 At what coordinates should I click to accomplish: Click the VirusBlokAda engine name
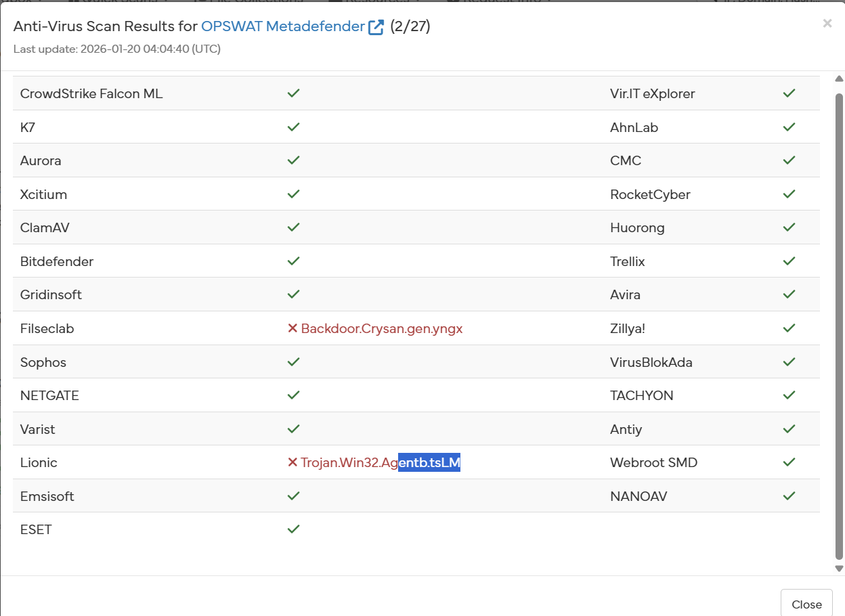pyautogui.click(x=651, y=362)
